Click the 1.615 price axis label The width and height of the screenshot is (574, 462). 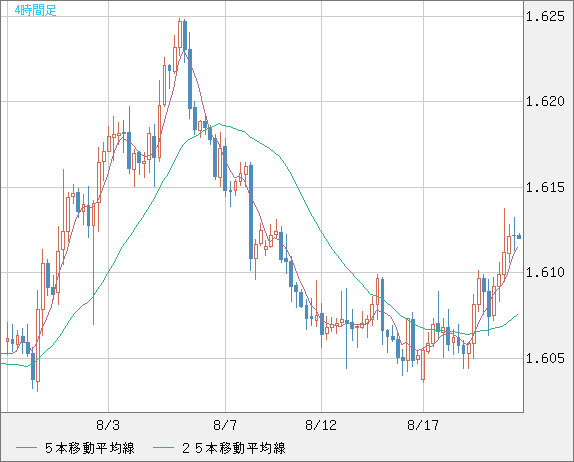545,187
